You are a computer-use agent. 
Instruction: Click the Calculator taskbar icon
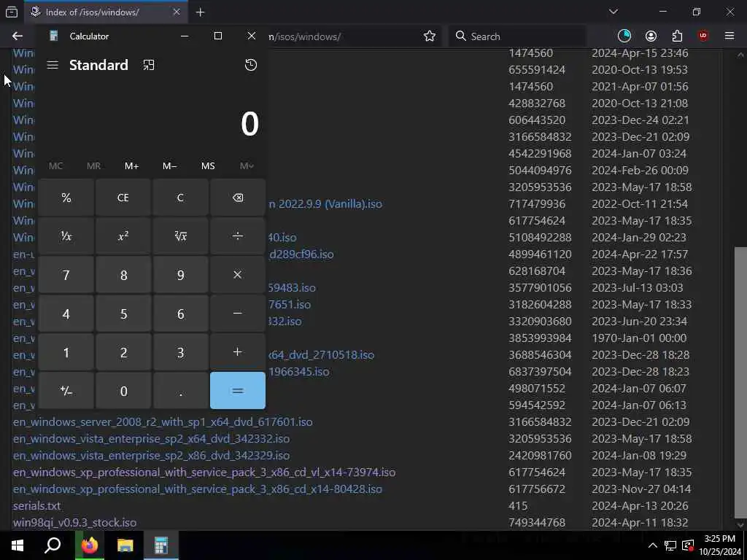point(161,545)
